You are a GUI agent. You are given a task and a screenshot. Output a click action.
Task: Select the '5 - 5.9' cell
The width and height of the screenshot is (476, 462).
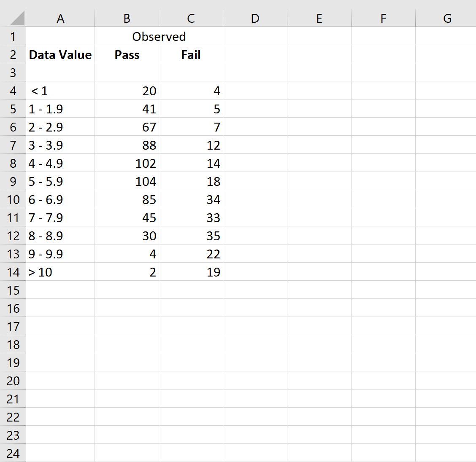60,181
